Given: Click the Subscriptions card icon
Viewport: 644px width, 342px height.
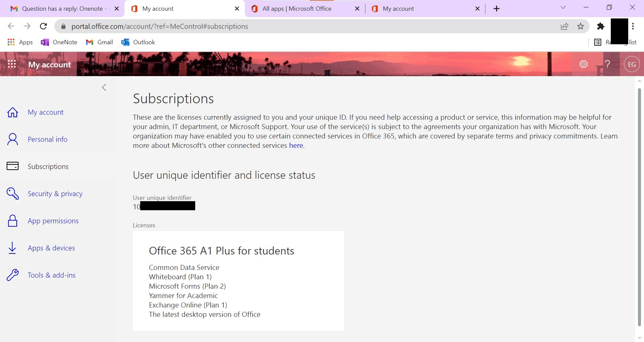Looking at the screenshot, I should coord(13,166).
